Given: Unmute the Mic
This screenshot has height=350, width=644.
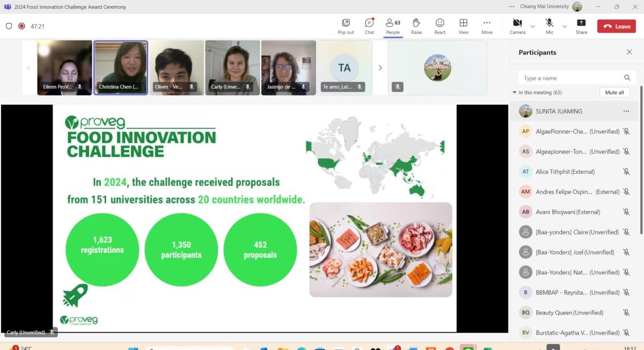Looking at the screenshot, I should [550, 26].
